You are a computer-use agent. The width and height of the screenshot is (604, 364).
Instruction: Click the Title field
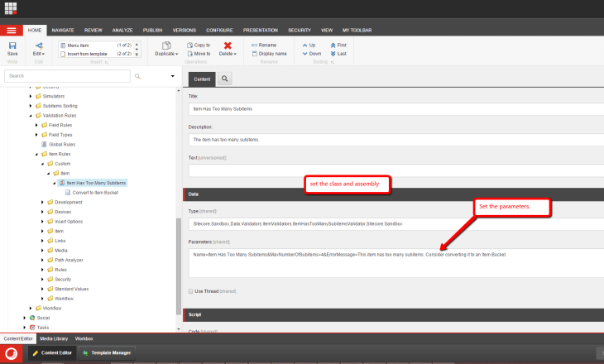click(x=396, y=109)
